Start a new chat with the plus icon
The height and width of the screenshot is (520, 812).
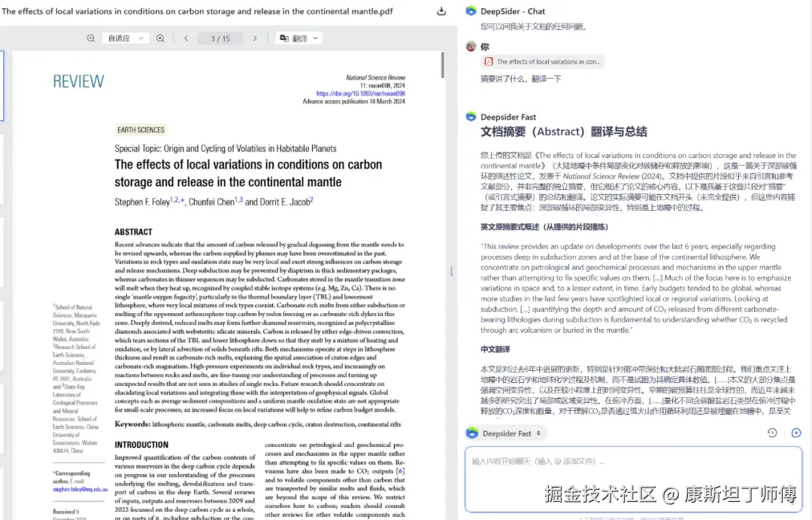(x=796, y=433)
